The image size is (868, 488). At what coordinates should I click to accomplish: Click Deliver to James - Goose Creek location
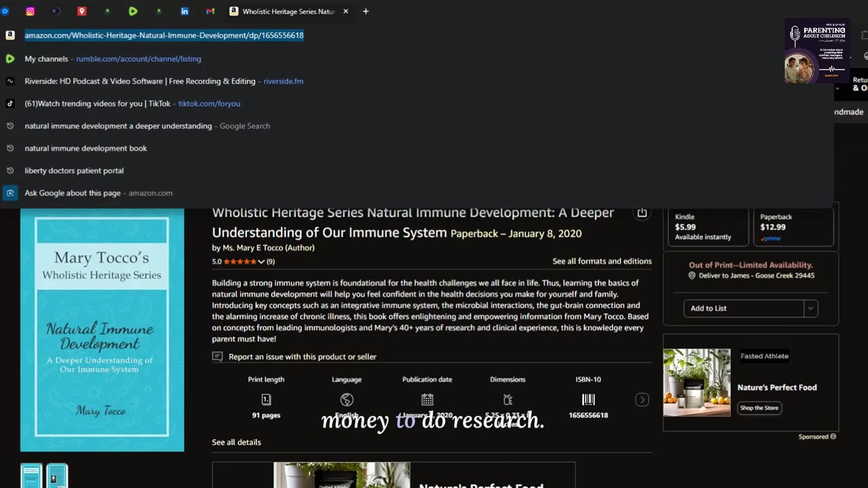point(756,276)
